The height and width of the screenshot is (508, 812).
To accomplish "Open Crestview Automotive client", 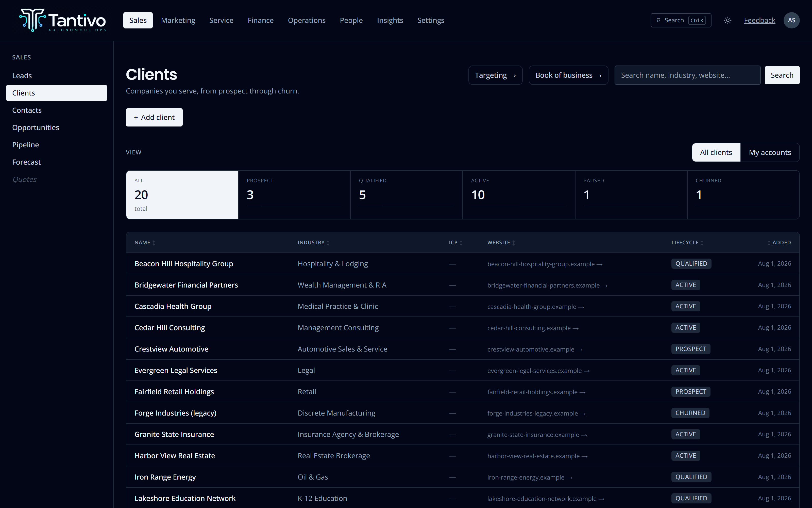I will (x=171, y=349).
